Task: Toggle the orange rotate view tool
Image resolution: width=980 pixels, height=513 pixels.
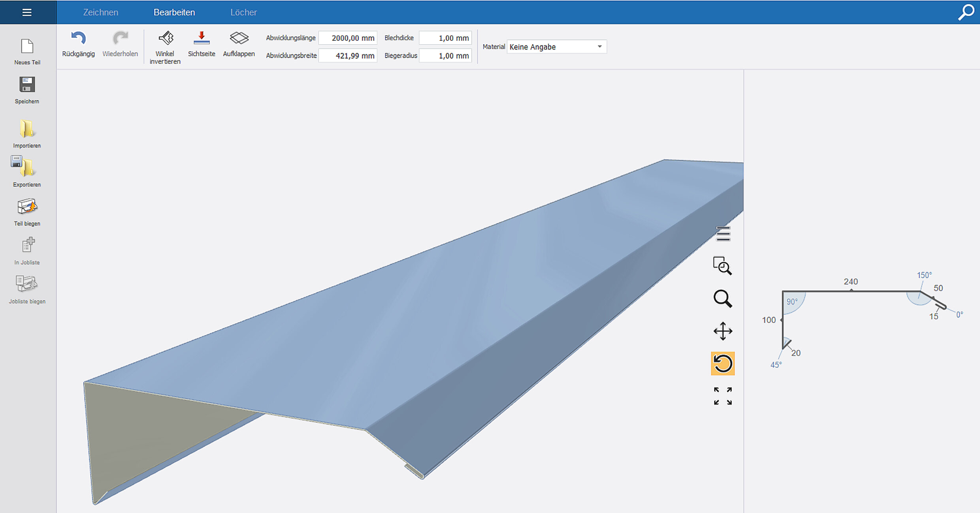Action: pos(722,363)
